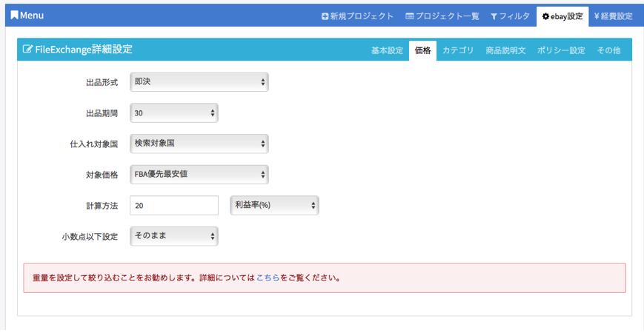Switch to the 基本設定 tab

[x=387, y=50]
